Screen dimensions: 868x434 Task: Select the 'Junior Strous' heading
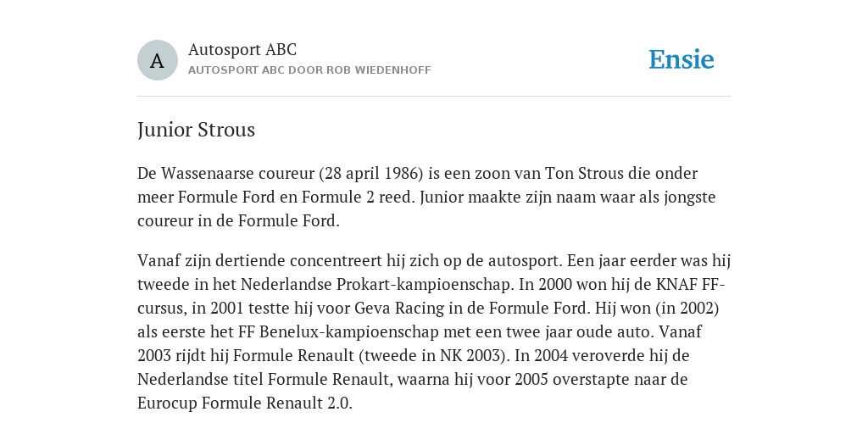click(196, 130)
